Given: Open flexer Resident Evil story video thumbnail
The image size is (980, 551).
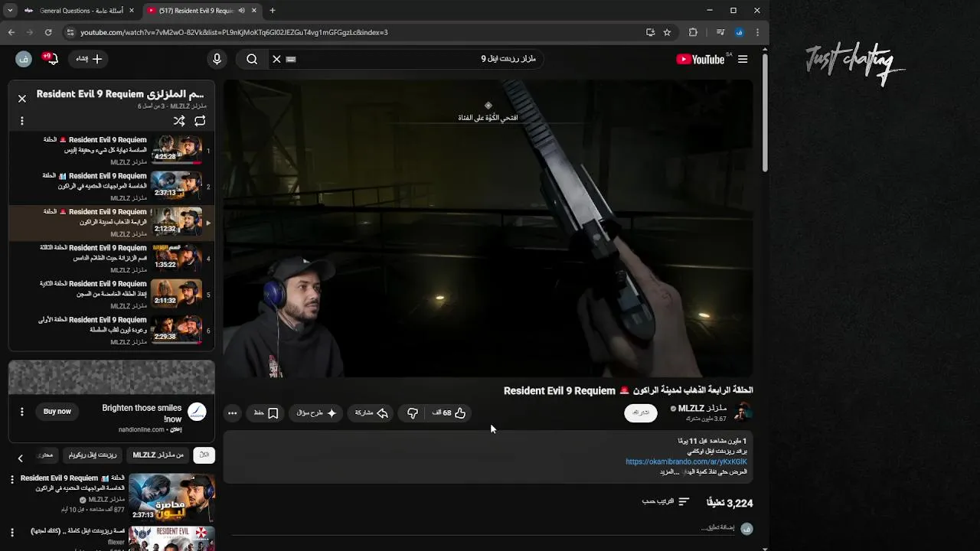Looking at the screenshot, I should coord(171,538).
